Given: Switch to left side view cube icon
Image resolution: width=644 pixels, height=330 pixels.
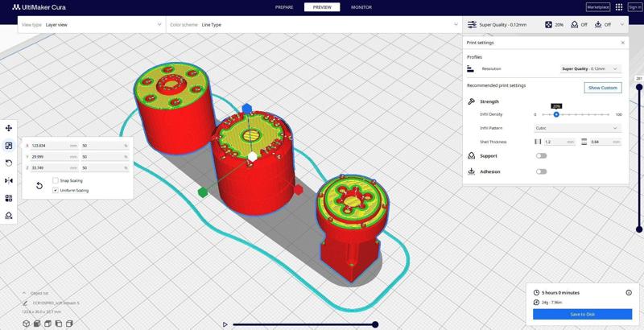Looking at the screenshot, I should [x=59, y=324].
